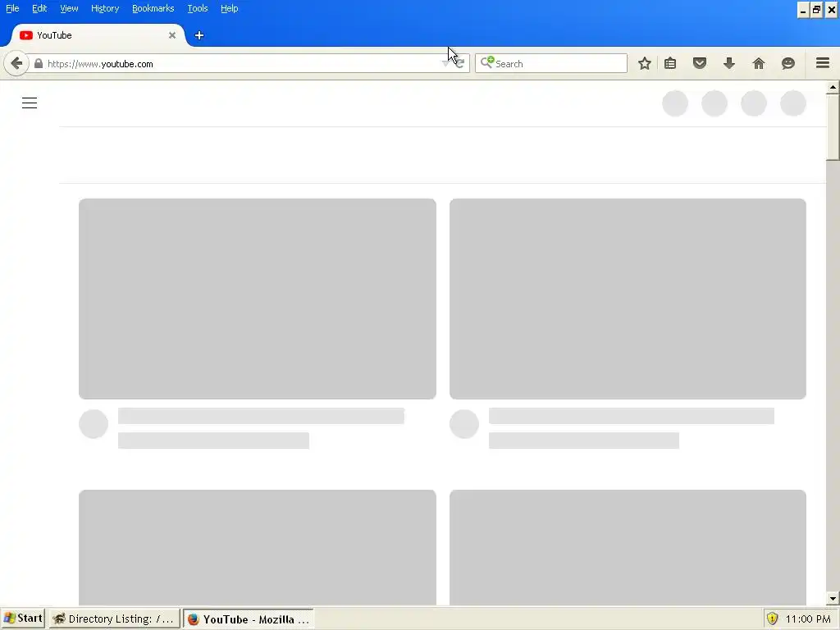Open the Firefox hamburger menu
Viewport: 840px width, 630px height.
click(x=823, y=63)
